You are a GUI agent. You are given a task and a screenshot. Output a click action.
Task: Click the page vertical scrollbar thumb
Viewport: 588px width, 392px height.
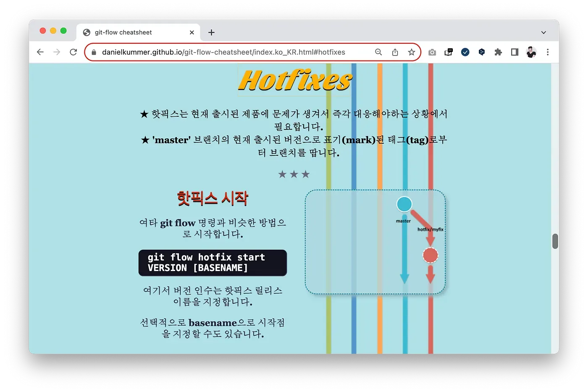(x=555, y=241)
